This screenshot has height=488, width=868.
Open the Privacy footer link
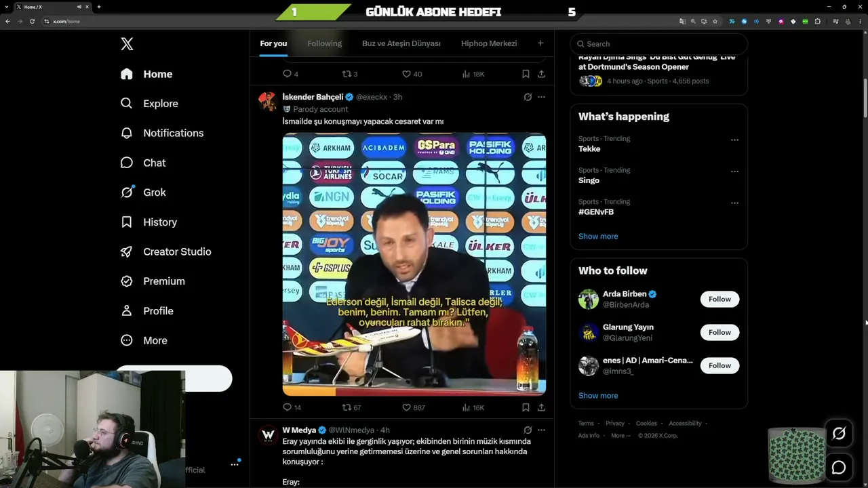coord(615,424)
